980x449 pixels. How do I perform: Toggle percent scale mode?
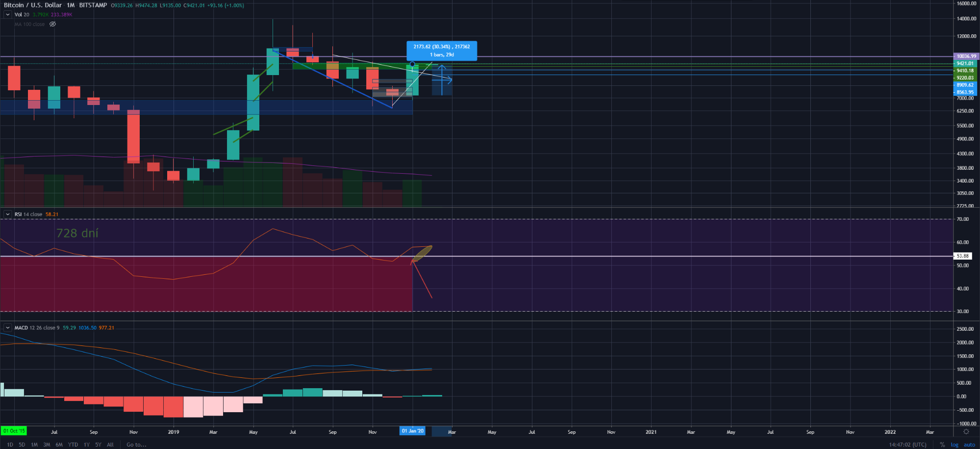click(942, 445)
